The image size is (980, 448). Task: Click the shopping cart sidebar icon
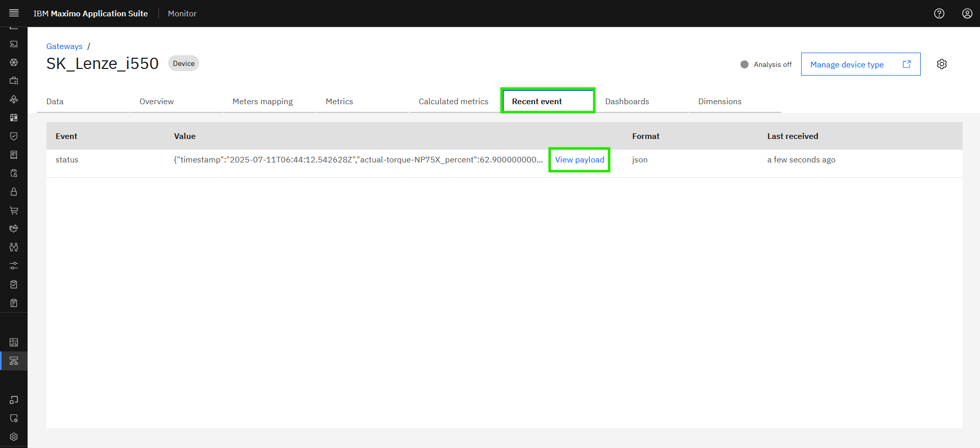point(14,210)
